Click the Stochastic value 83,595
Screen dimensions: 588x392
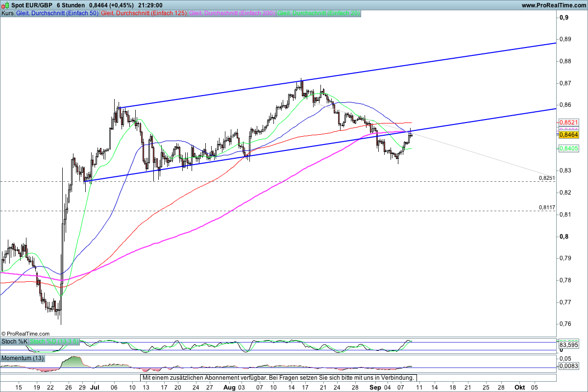pyautogui.click(x=569, y=345)
